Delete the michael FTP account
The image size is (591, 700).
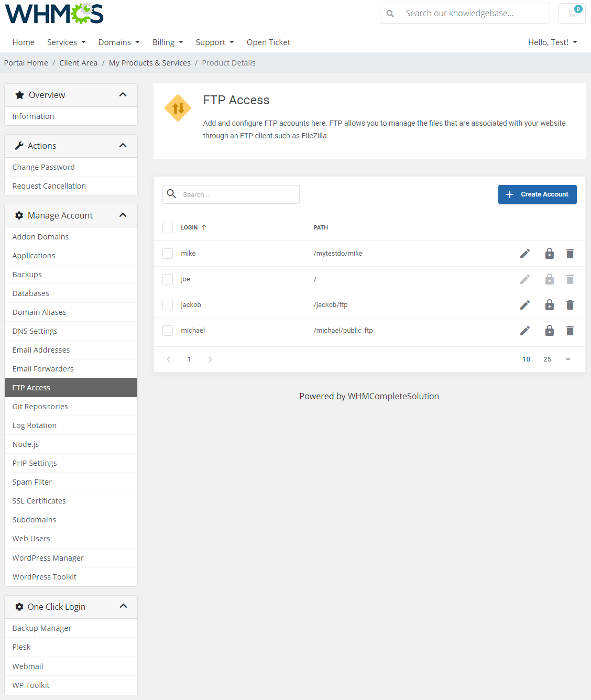click(x=570, y=331)
